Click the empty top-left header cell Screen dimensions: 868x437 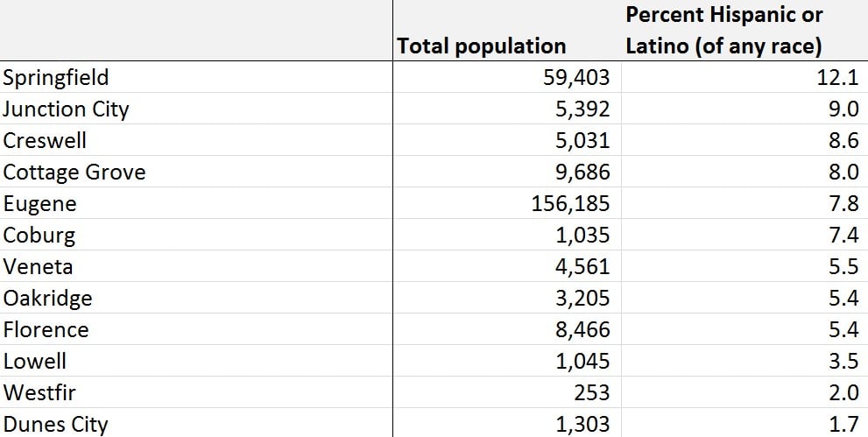pos(196,31)
